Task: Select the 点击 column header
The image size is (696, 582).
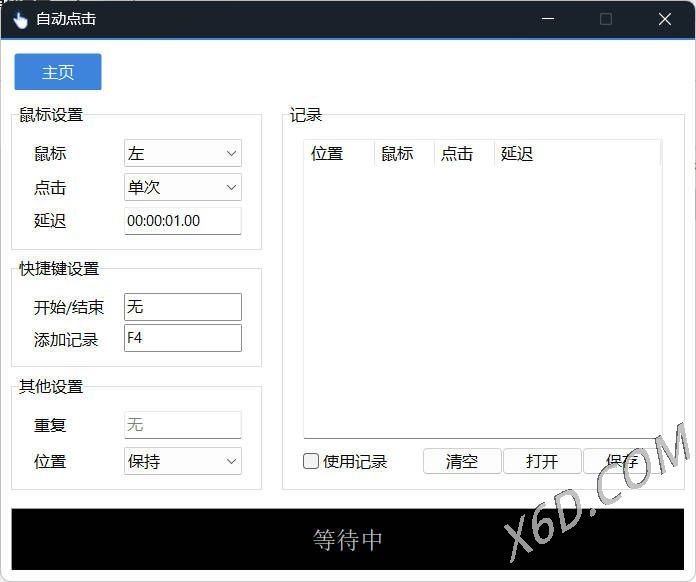Action: pos(463,153)
